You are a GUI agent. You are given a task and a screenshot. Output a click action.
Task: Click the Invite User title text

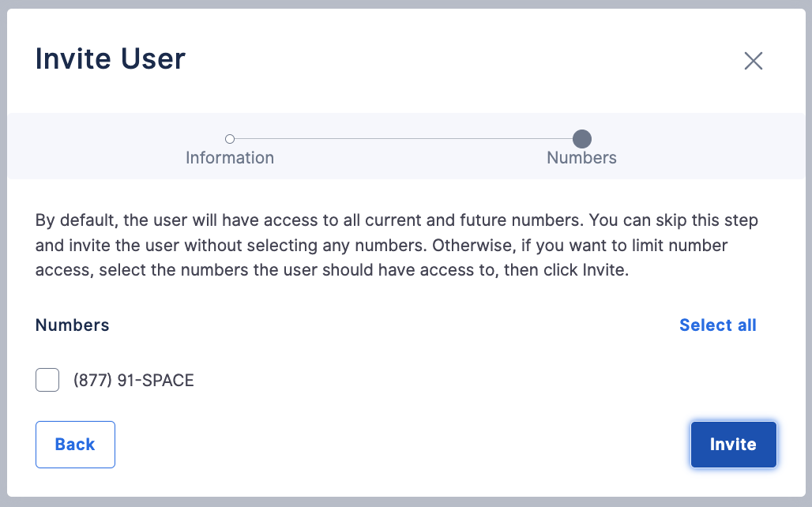[x=111, y=58]
